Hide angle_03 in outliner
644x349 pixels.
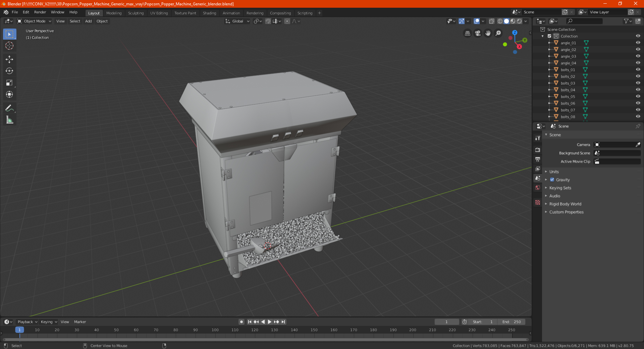click(638, 56)
